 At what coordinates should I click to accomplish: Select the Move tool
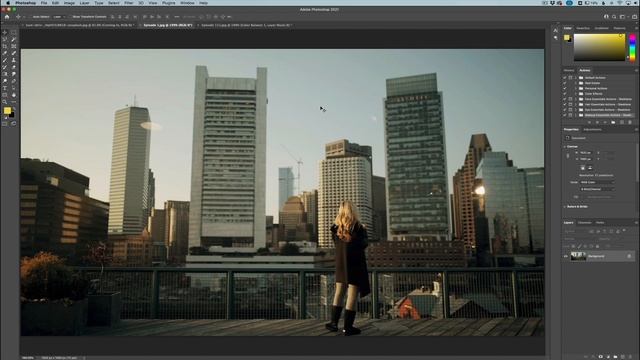click(x=5, y=32)
